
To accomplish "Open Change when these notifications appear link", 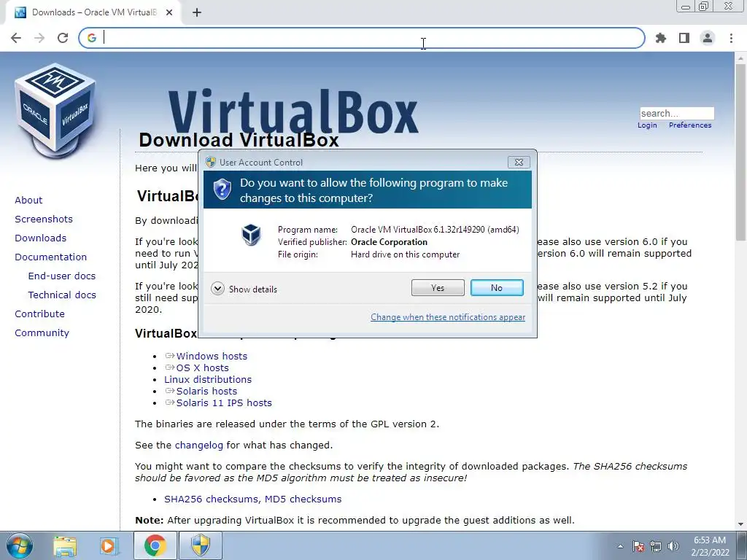I will coord(448,317).
